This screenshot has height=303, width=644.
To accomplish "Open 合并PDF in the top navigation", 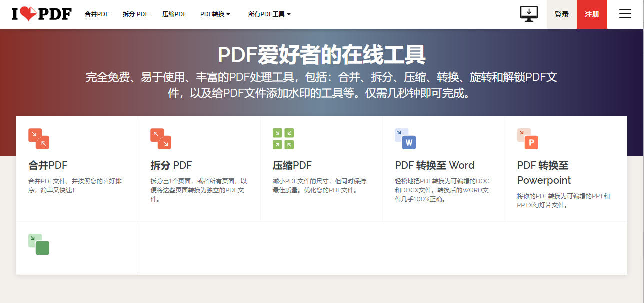I will pyautogui.click(x=97, y=14).
